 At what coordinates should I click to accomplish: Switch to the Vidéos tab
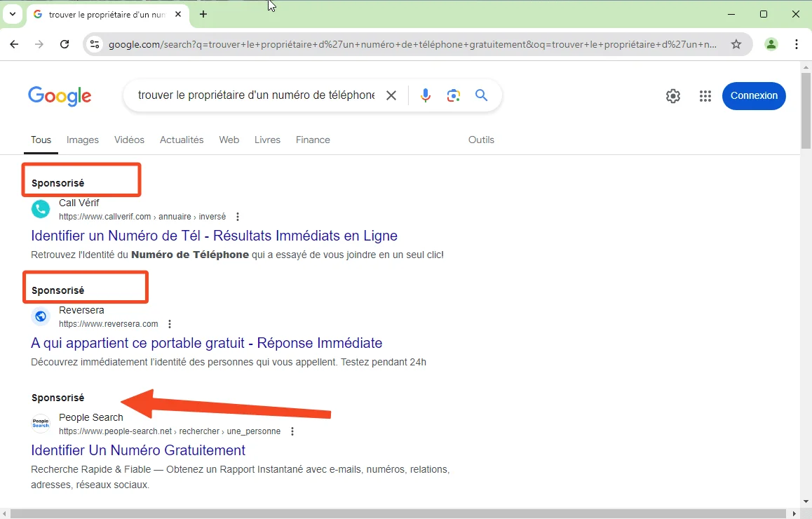click(129, 140)
